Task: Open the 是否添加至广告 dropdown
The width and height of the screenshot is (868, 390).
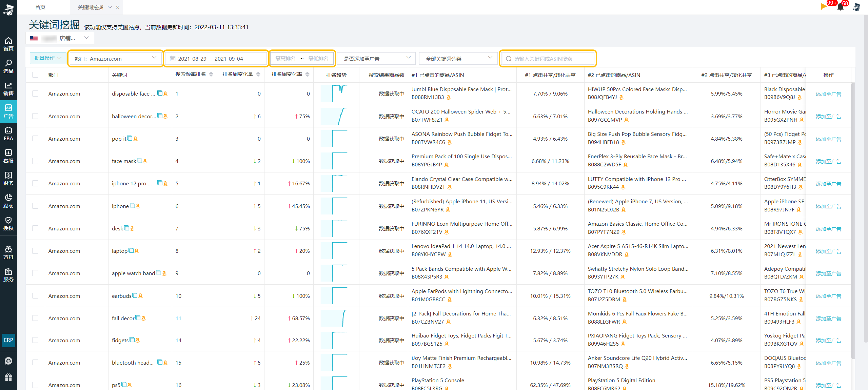Action: [x=376, y=59]
